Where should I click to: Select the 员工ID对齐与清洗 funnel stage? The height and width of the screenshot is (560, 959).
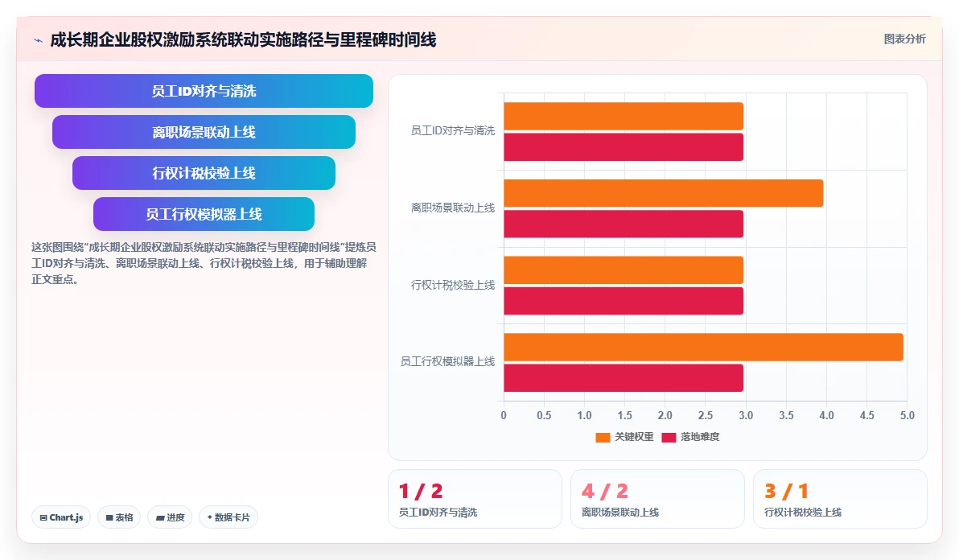[x=204, y=91]
